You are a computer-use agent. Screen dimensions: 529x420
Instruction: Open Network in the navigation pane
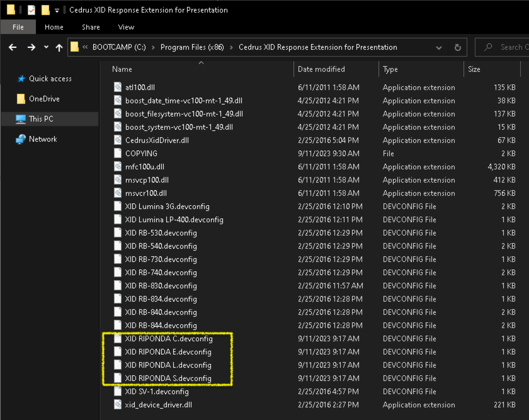pos(43,139)
